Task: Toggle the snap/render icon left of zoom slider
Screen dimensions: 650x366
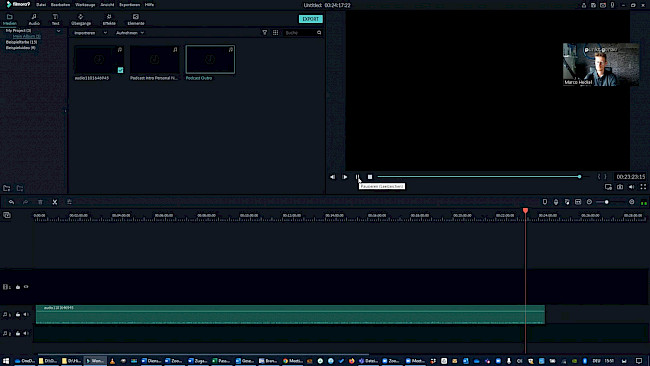Action: click(578, 202)
